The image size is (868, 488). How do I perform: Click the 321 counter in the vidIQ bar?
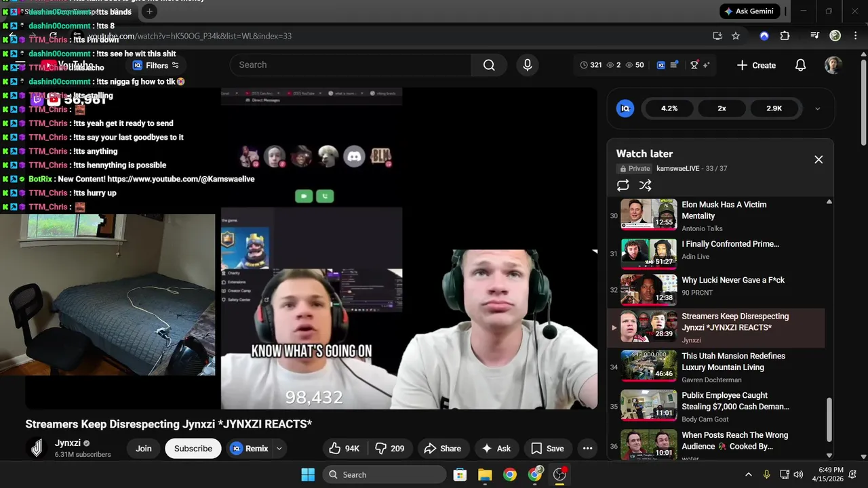tap(591, 65)
